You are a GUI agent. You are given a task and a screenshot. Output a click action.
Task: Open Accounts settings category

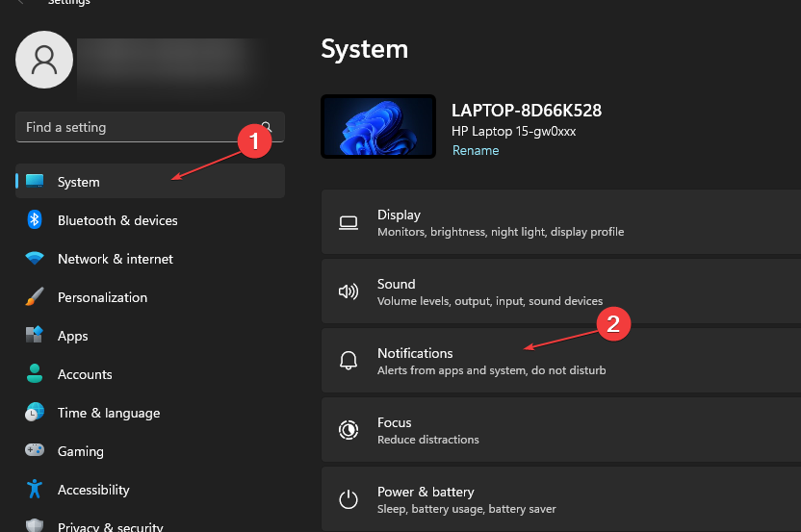click(x=150, y=374)
